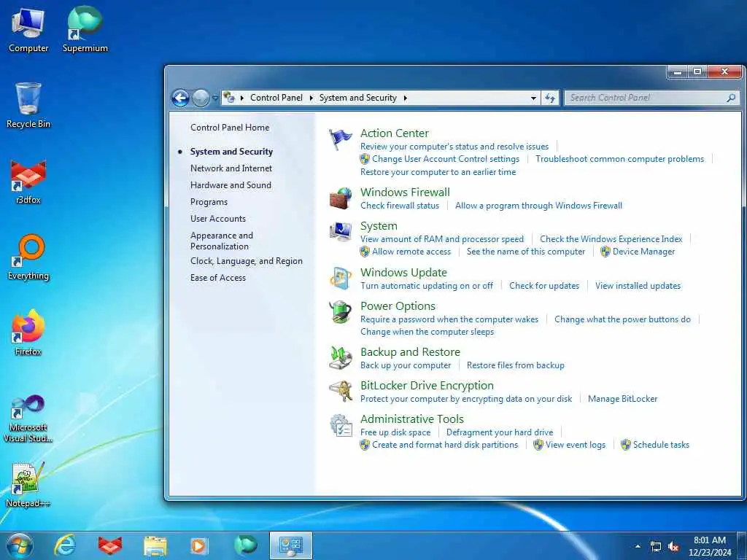
Task: Select Ease of Access in the sidebar
Action: tap(217, 278)
